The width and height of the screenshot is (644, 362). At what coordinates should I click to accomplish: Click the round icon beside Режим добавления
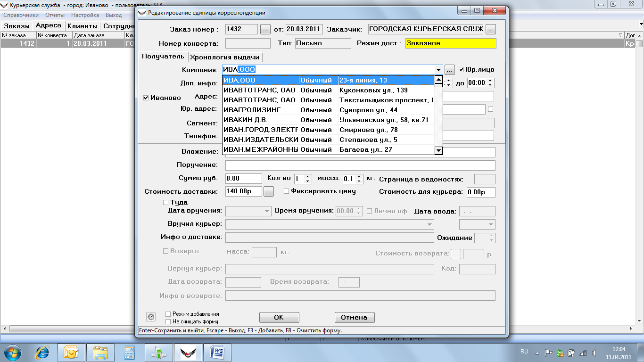coord(151,317)
